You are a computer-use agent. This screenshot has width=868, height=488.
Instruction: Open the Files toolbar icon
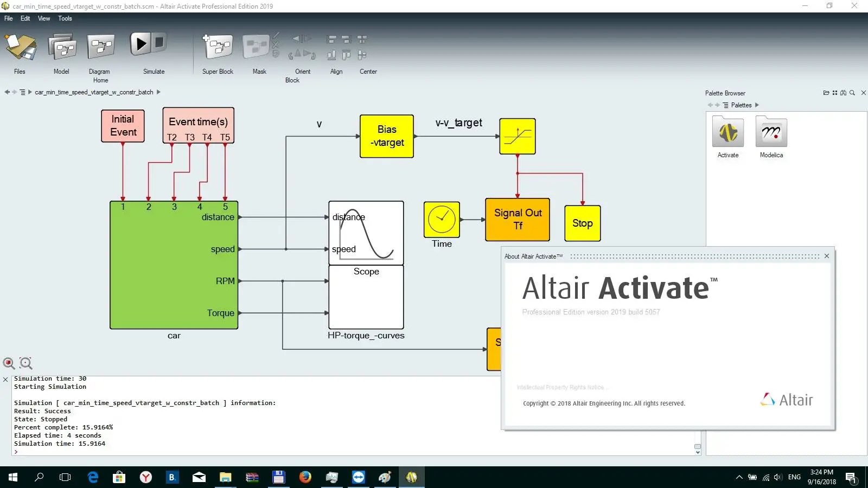point(20,47)
